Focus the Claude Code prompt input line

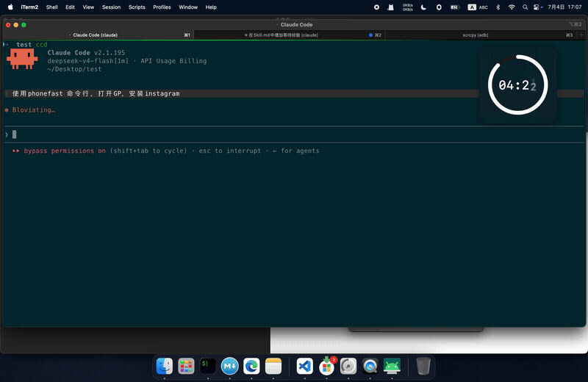pos(293,134)
